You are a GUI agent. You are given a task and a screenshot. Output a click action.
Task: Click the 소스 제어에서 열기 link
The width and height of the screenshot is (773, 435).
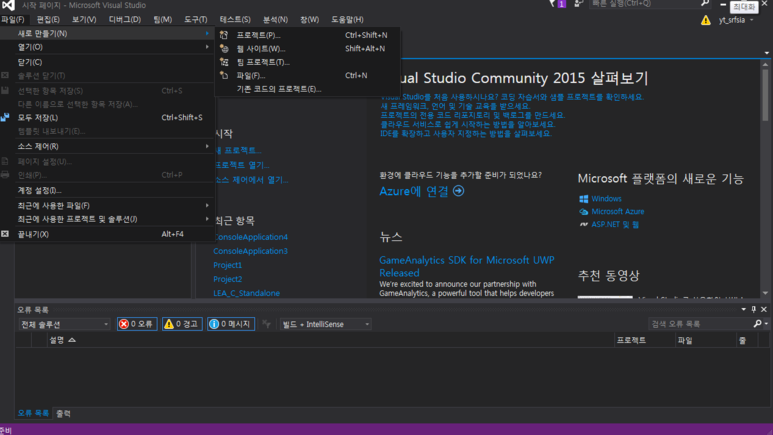pos(252,180)
